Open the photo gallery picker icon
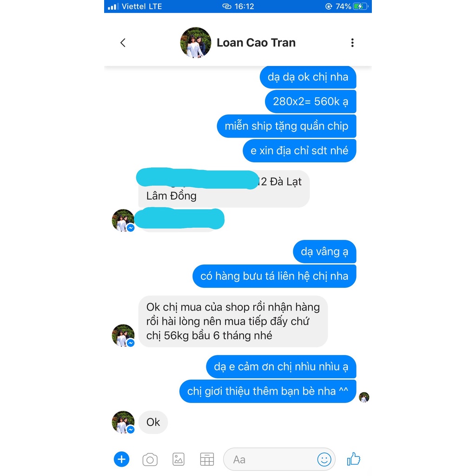The height and width of the screenshot is (476, 476). 178,459
